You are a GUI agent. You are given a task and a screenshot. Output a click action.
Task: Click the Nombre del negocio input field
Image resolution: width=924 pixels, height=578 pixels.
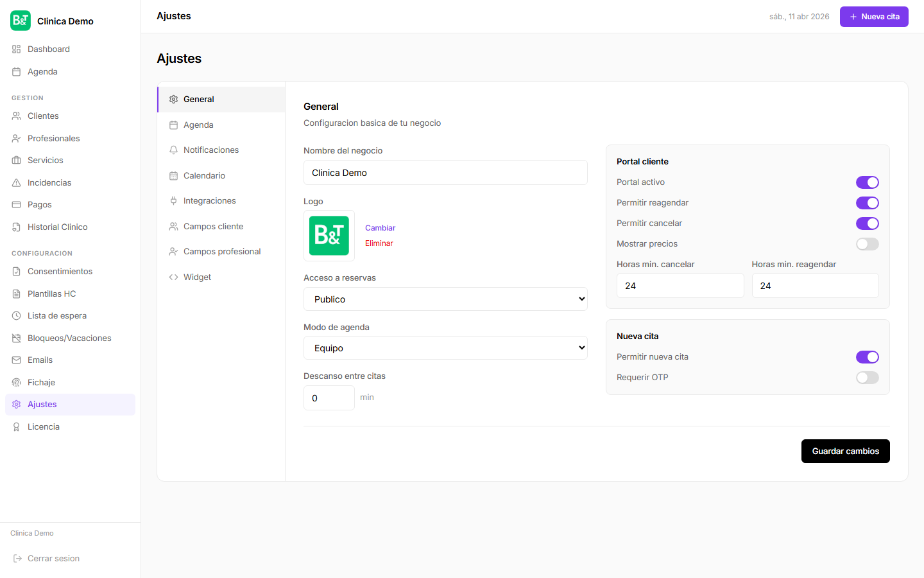tap(445, 173)
